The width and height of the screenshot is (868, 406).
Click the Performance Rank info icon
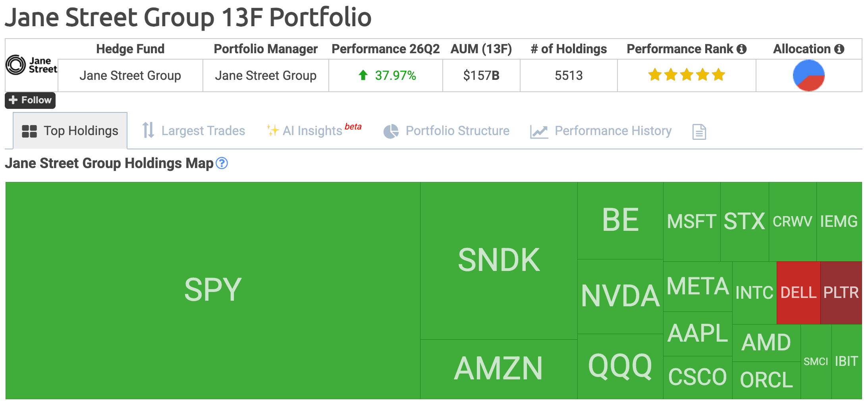pyautogui.click(x=741, y=49)
